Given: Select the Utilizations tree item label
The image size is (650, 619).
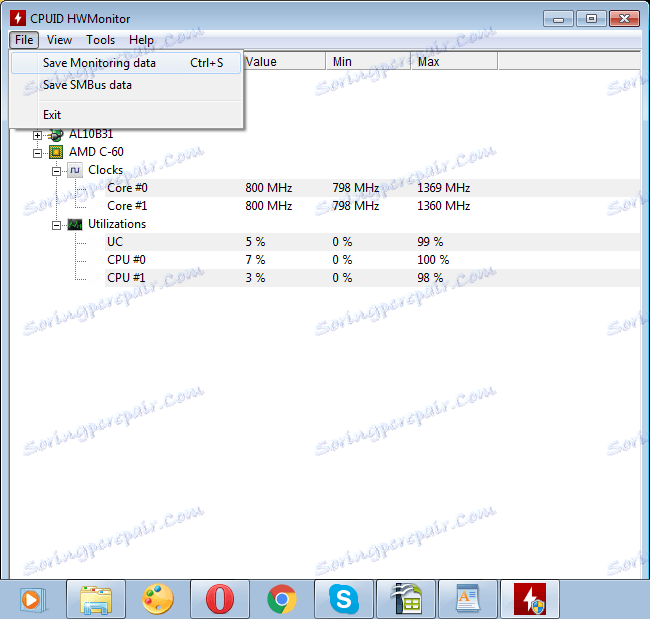Looking at the screenshot, I should [x=117, y=224].
